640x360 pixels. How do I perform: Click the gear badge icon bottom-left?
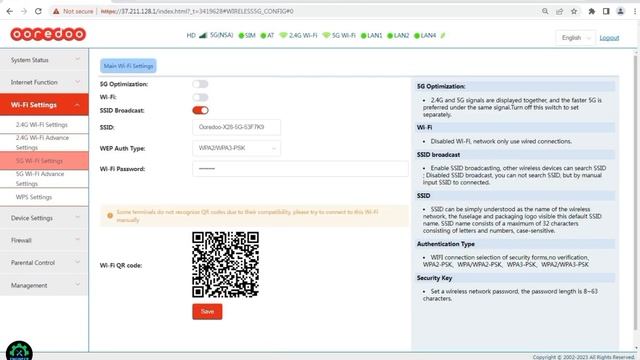pos(19,351)
